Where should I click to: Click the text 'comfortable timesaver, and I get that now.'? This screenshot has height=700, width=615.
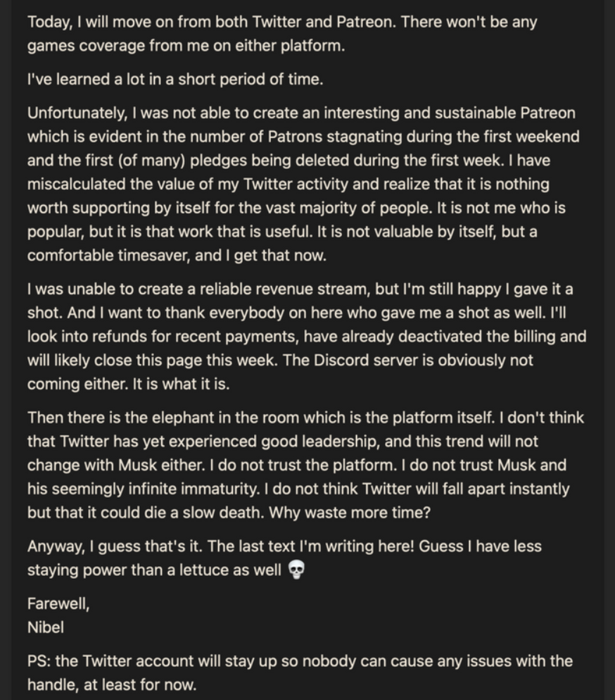pos(177,256)
